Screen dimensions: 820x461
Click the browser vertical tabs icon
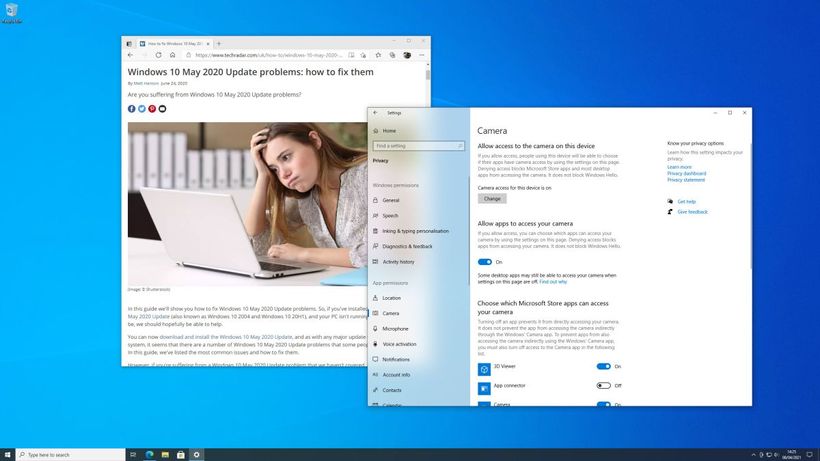(129, 44)
